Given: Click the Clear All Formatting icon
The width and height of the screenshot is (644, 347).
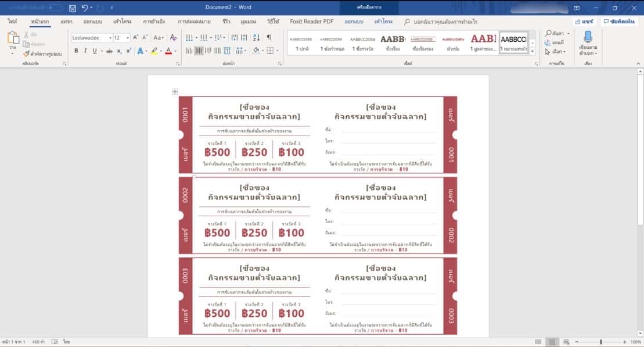Looking at the screenshot, I should click(172, 38).
